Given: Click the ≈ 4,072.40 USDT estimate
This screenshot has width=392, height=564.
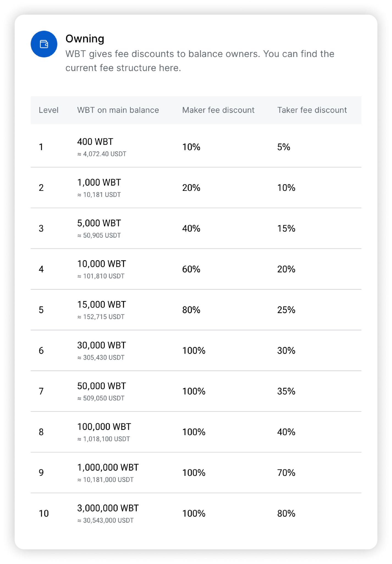Looking at the screenshot, I should [102, 154].
